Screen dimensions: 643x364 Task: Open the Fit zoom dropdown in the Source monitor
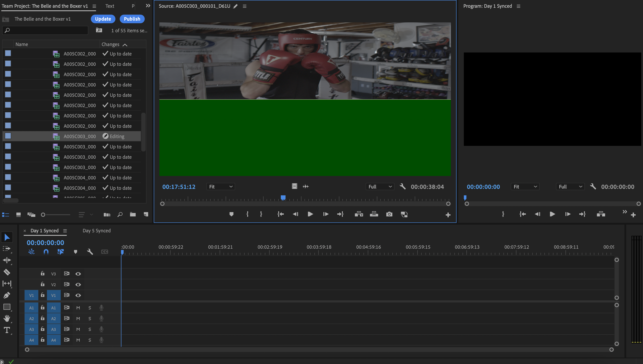[220, 187]
